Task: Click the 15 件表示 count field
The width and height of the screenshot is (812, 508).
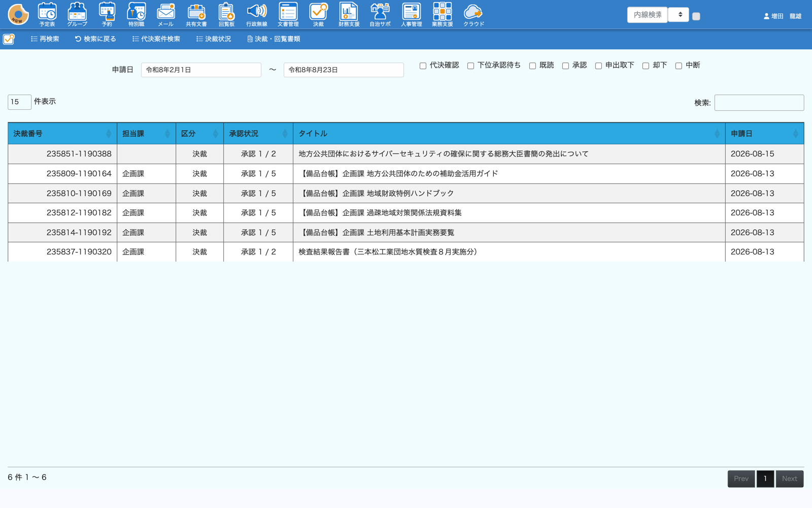Action: [19, 102]
